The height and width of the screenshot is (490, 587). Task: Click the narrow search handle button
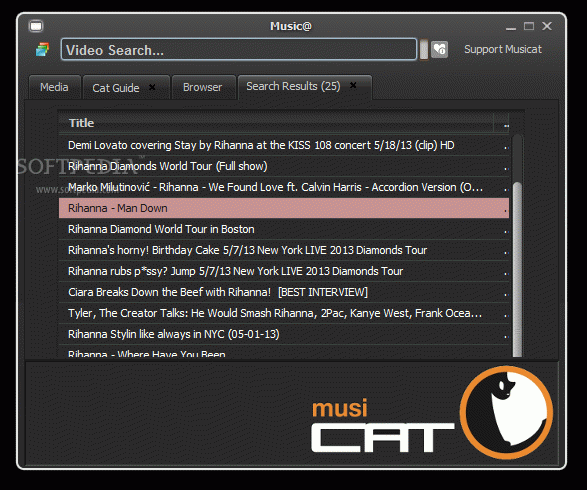(x=424, y=49)
